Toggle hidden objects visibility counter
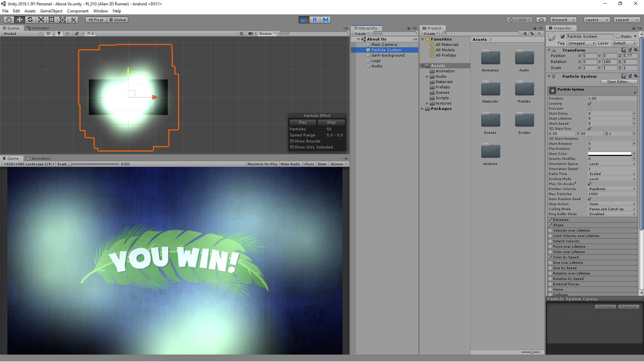The height and width of the screenshot is (362, 644). pos(90,34)
